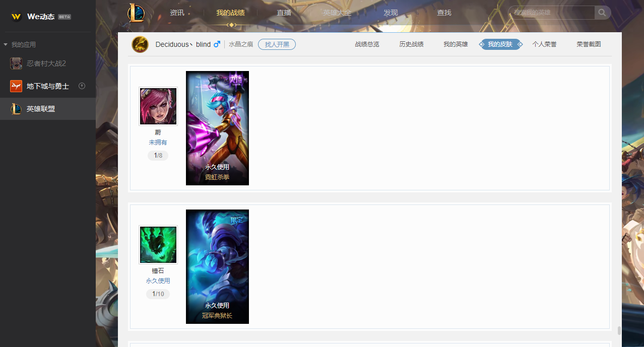Click the 1/10 skin count badge
Screen dimensions: 644x347
click(x=158, y=294)
